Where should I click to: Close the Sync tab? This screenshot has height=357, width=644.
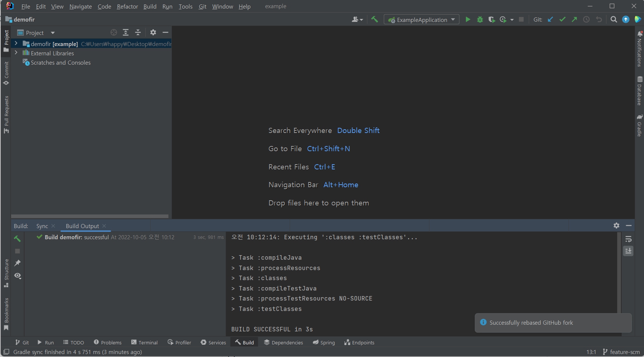[53, 226]
